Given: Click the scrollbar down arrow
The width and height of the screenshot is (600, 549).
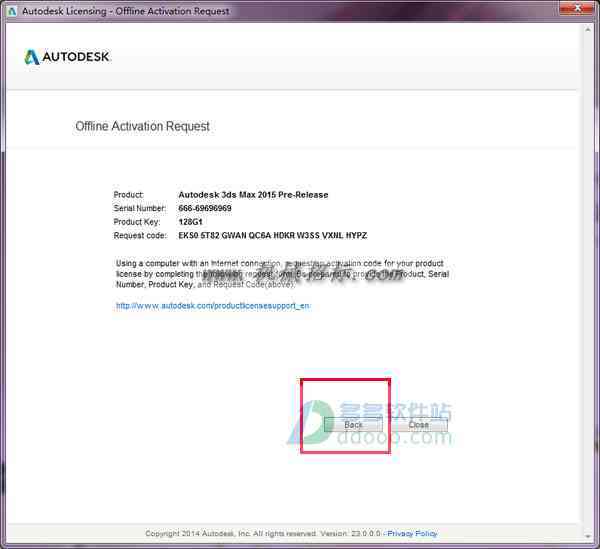Looking at the screenshot, I should tap(588, 536).
